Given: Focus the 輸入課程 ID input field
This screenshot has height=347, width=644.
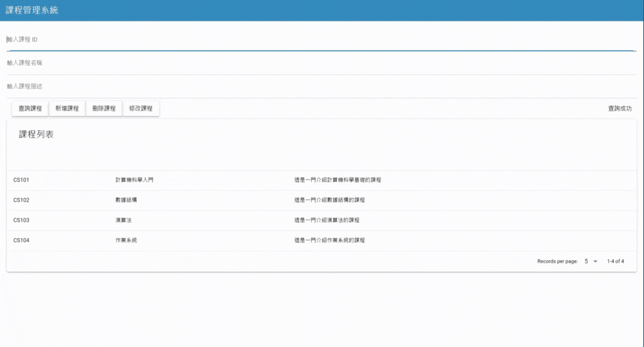Looking at the screenshot, I should (x=321, y=40).
